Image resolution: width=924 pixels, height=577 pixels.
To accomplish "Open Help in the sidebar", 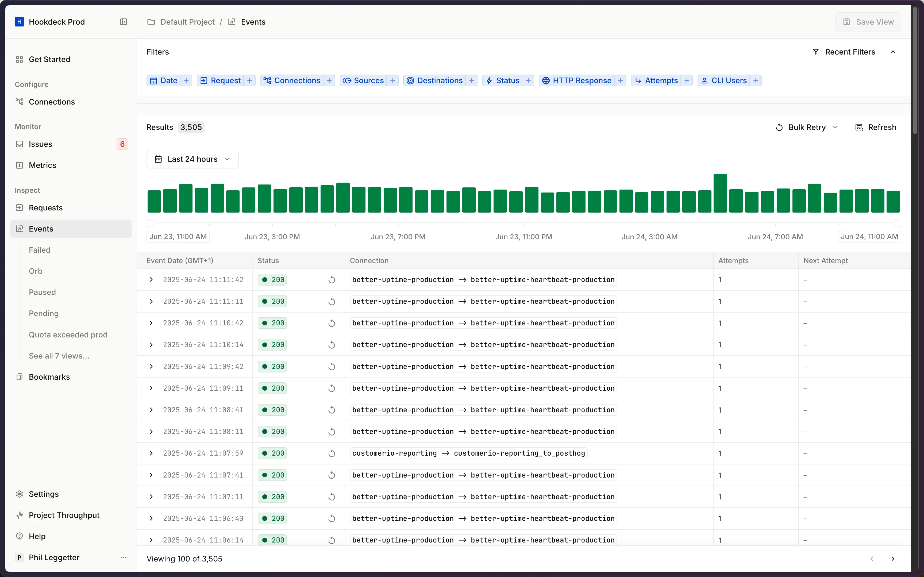I will [x=71, y=536].
